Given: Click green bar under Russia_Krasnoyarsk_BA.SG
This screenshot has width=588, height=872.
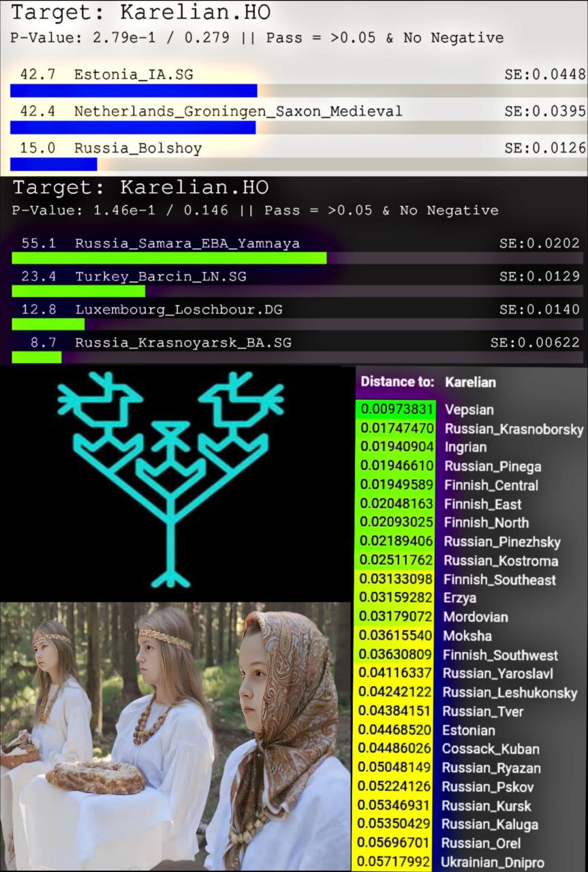Looking at the screenshot, I should click(x=36, y=357).
